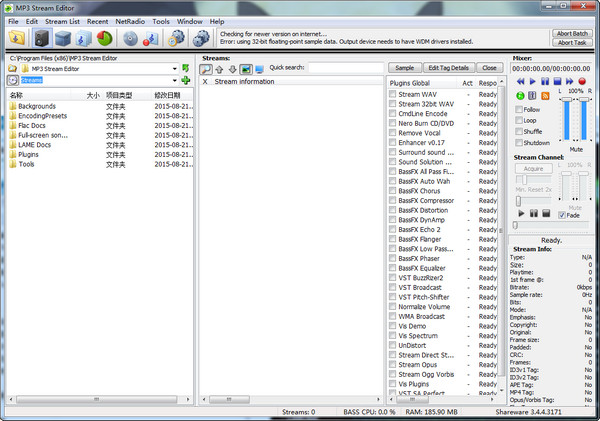Check the Remove Vocal plugin checkbox
Image resolution: width=600 pixels, height=421 pixels.
[392, 133]
